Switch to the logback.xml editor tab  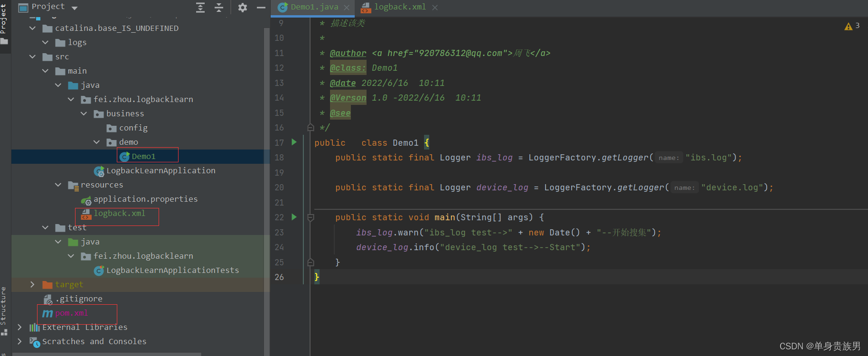(400, 7)
